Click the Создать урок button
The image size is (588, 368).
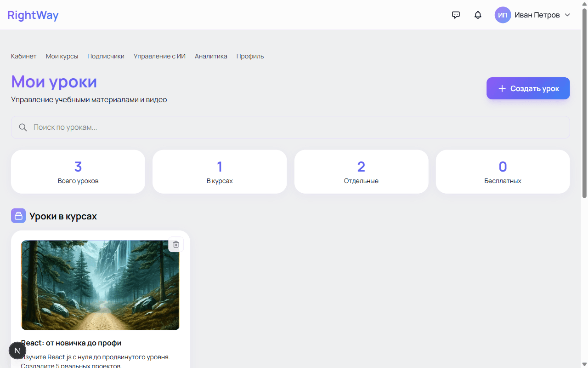pos(528,88)
